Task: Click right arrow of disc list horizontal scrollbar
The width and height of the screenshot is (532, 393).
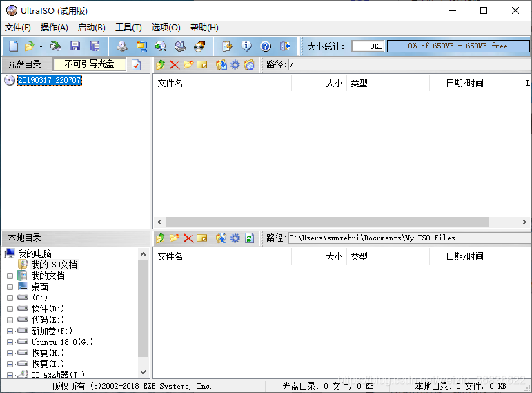Action: point(524,222)
